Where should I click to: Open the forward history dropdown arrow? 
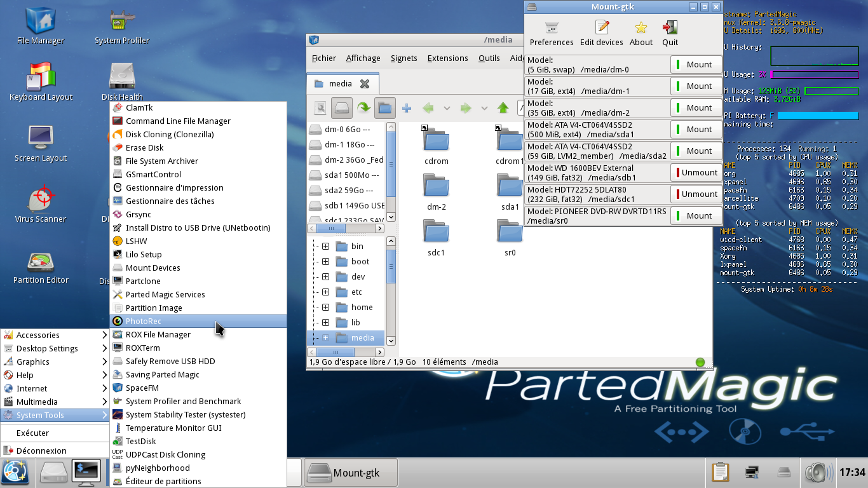pyautogui.click(x=484, y=108)
